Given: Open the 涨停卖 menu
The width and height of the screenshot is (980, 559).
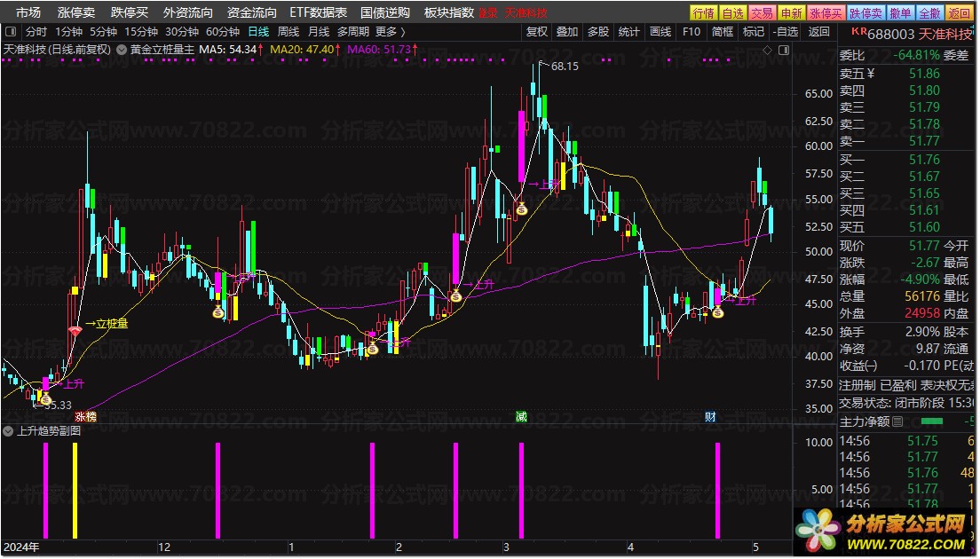Looking at the screenshot, I should (76, 12).
